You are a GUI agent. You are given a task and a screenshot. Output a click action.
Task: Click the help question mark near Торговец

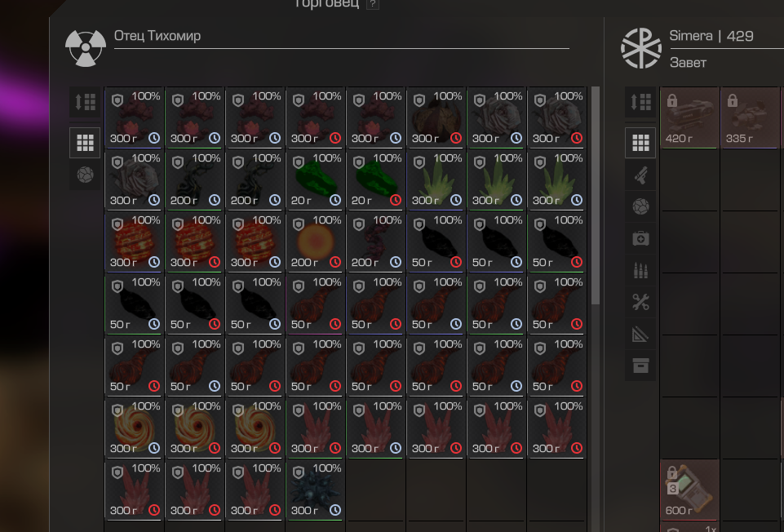(373, 4)
